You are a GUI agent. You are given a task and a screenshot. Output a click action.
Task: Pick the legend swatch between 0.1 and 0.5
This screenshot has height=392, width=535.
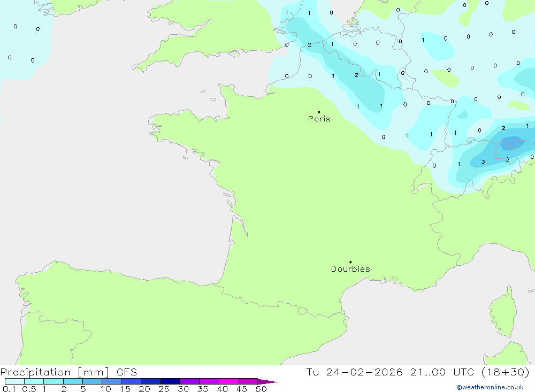click(14, 381)
